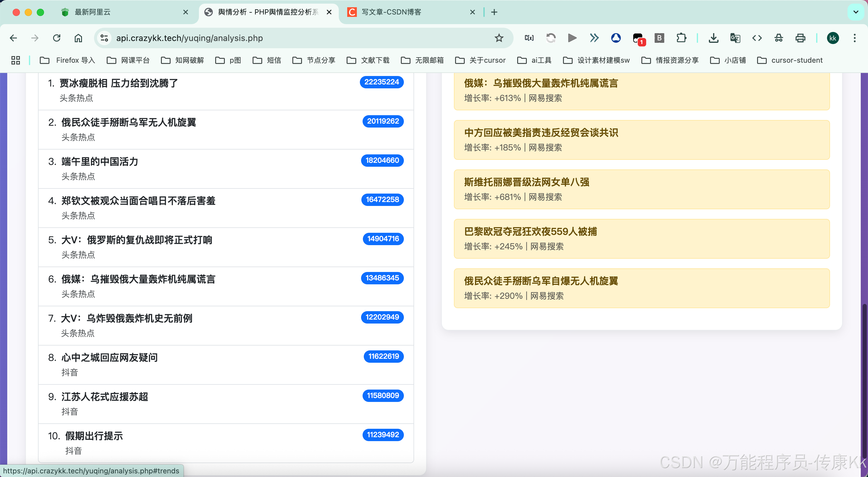Click the bookmark star icon in address bar
This screenshot has width=868, height=477.
click(499, 38)
